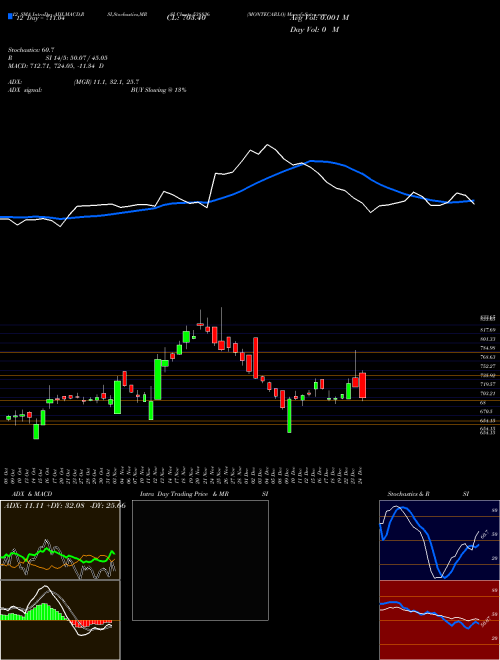Click the 'Intra Day Trading Price & MR' heading
Viewport: 500px width, 660px height.
(184, 494)
